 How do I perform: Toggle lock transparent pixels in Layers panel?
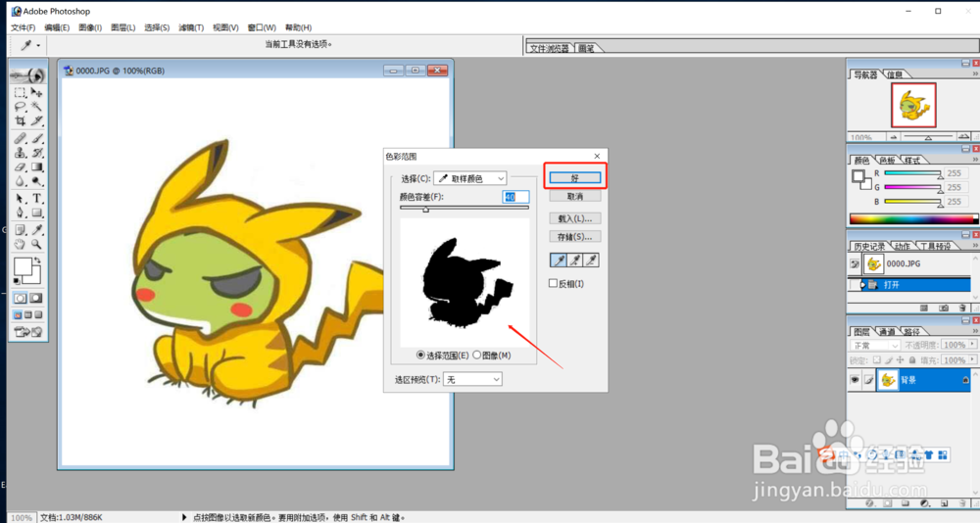877,360
